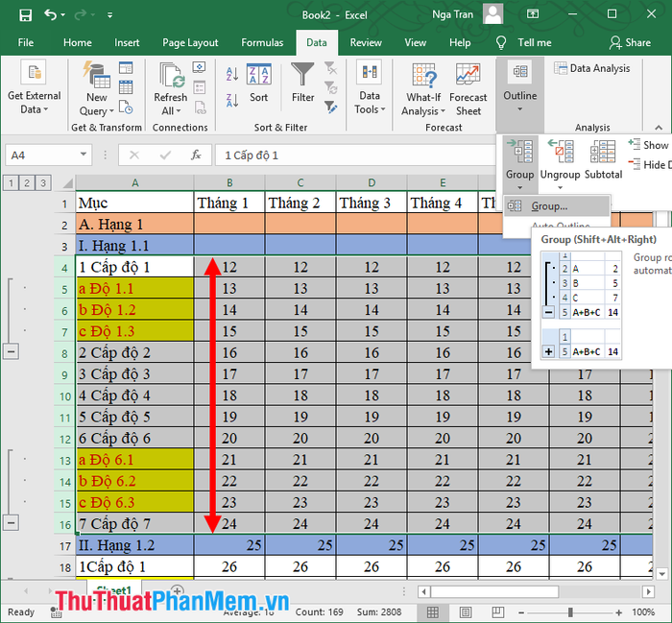Switch to the Formulas ribbon tab
The width and height of the screenshot is (672, 623).
point(262,42)
